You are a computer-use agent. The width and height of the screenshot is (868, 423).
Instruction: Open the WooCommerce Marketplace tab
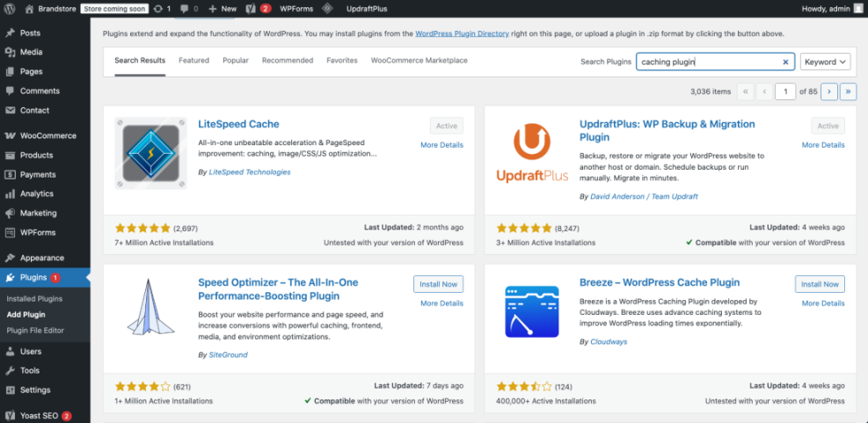pyautogui.click(x=419, y=61)
